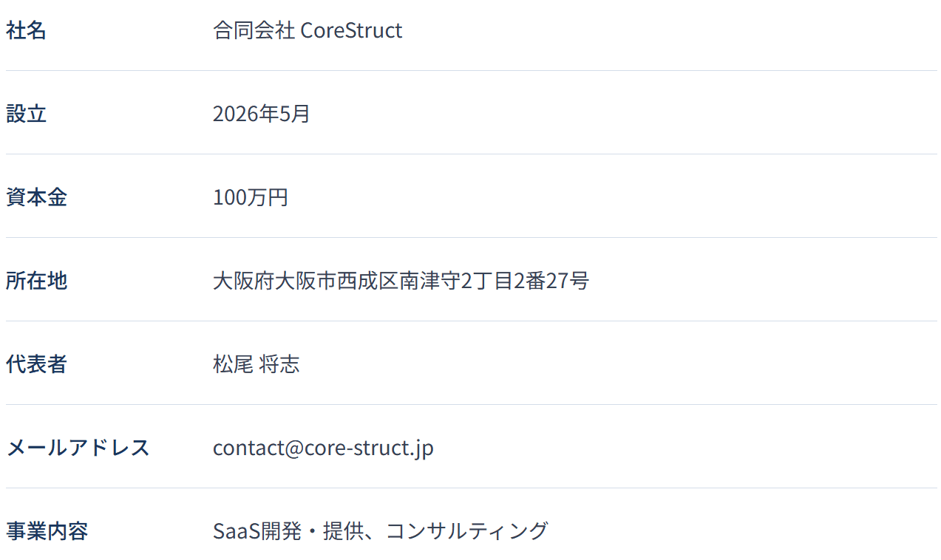The height and width of the screenshot is (560, 941).
Task: Click the 設立 label
Action: tap(26, 115)
